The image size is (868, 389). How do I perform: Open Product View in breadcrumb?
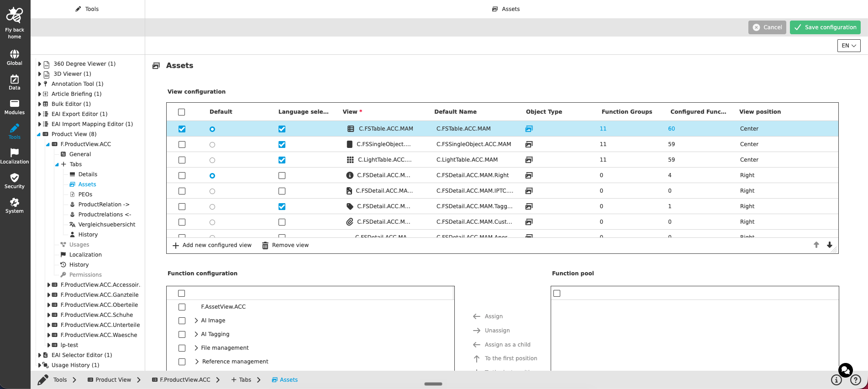pyautogui.click(x=109, y=380)
